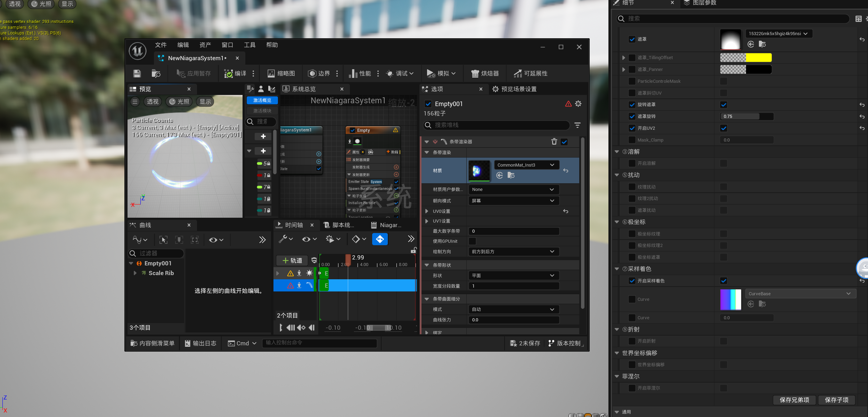Click hamburger menu in preview viewport
This screenshot has height=417, width=868.
point(135,102)
